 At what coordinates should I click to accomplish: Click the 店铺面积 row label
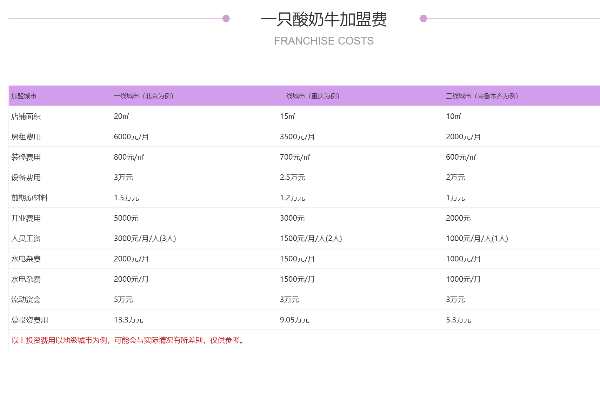coord(26,116)
